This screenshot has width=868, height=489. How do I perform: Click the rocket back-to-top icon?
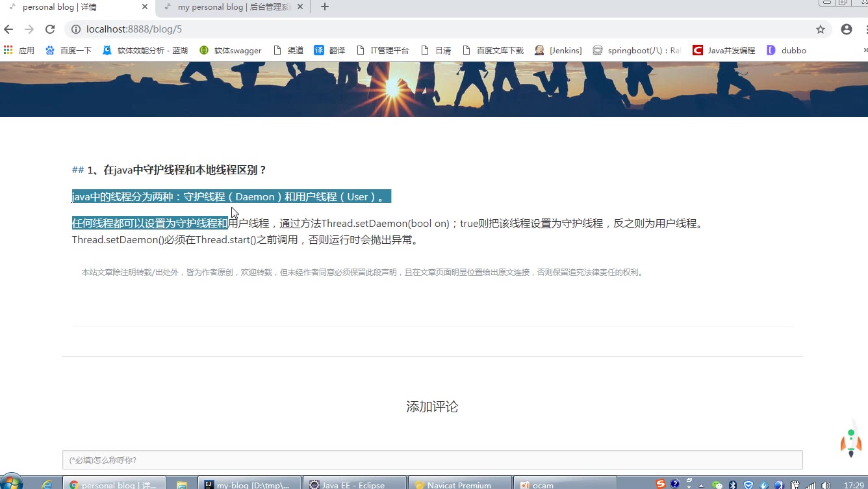click(851, 442)
